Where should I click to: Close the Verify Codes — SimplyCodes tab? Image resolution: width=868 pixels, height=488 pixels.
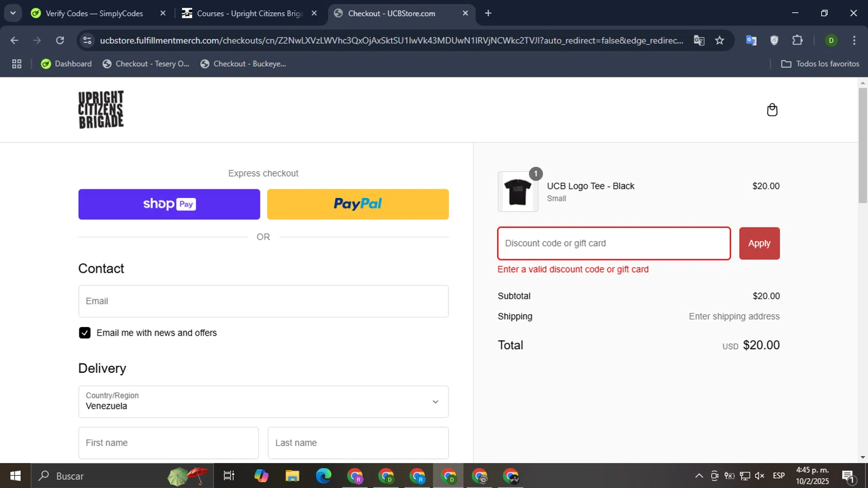tap(163, 13)
